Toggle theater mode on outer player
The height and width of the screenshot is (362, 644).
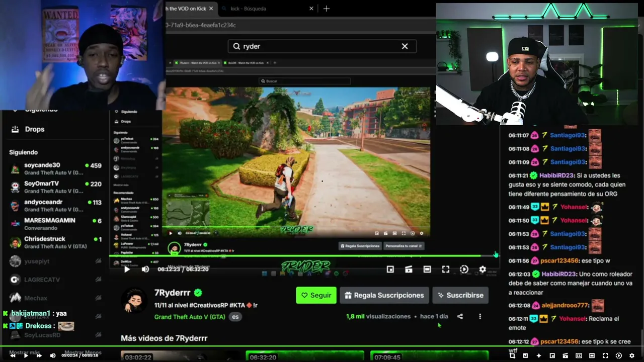[x=592, y=355]
